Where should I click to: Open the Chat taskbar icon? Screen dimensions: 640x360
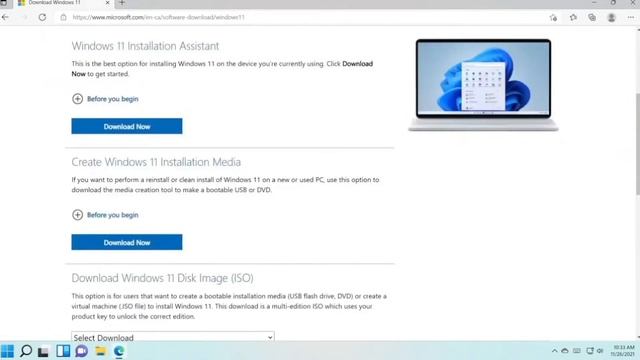click(82, 351)
